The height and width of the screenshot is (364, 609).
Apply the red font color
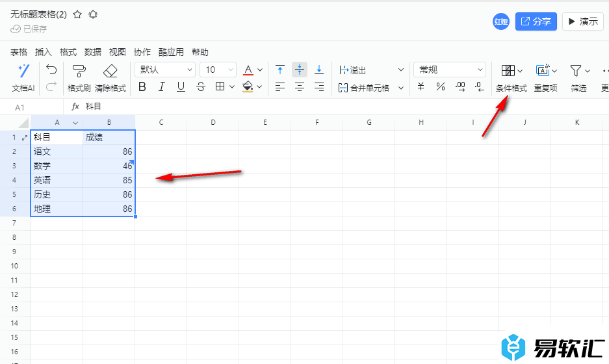point(248,70)
